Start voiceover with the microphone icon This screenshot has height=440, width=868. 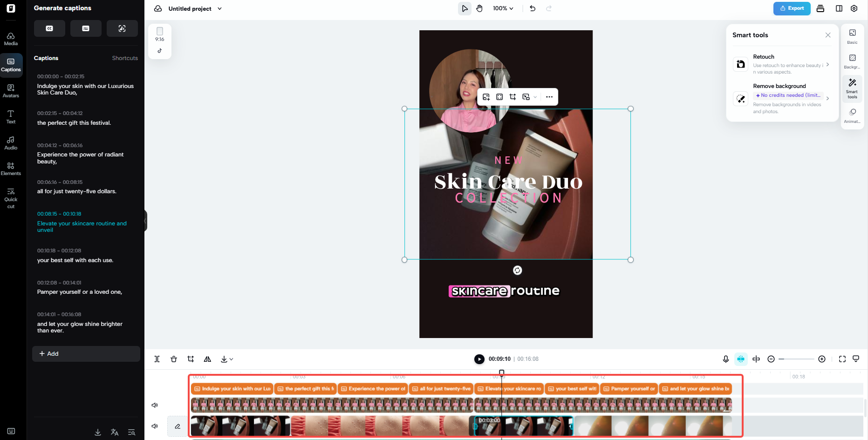pyautogui.click(x=725, y=359)
